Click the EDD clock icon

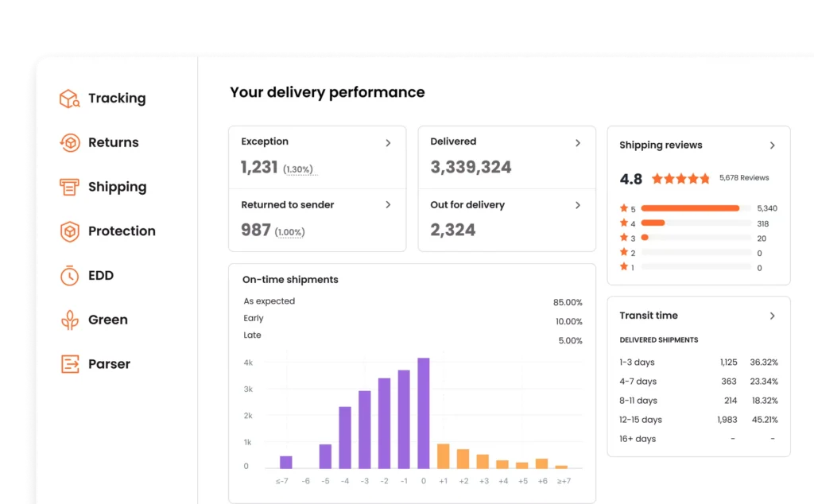coord(70,276)
